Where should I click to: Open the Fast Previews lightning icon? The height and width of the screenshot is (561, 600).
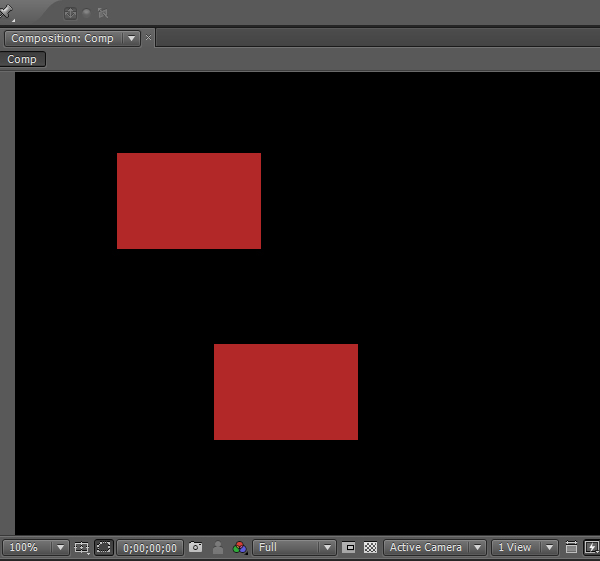click(x=591, y=547)
